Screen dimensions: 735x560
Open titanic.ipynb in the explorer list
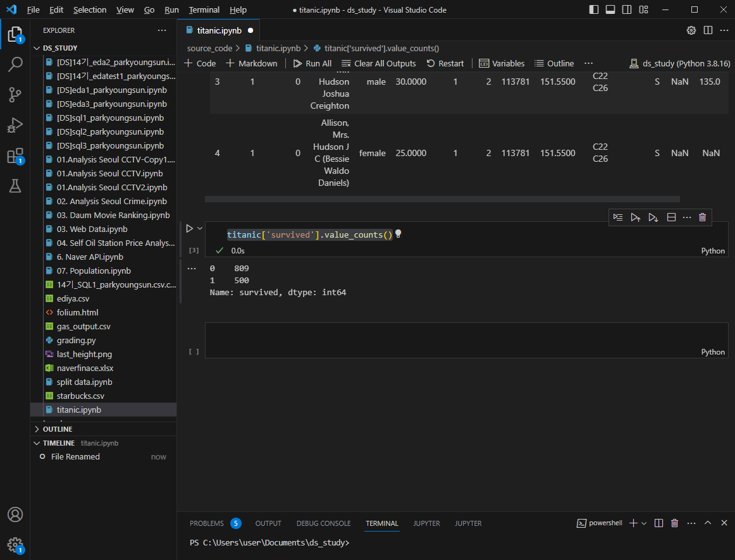[x=103, y=410]
